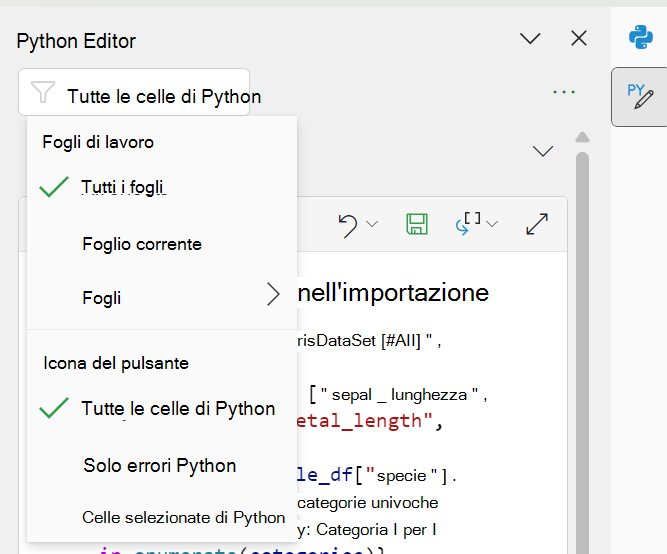Expand the editor with diagonal arrows icon
Screen dimensions: 667x554
coord(537,224)
